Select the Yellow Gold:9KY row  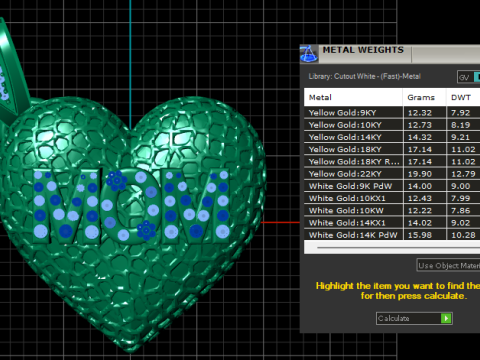tap(392, 113)
